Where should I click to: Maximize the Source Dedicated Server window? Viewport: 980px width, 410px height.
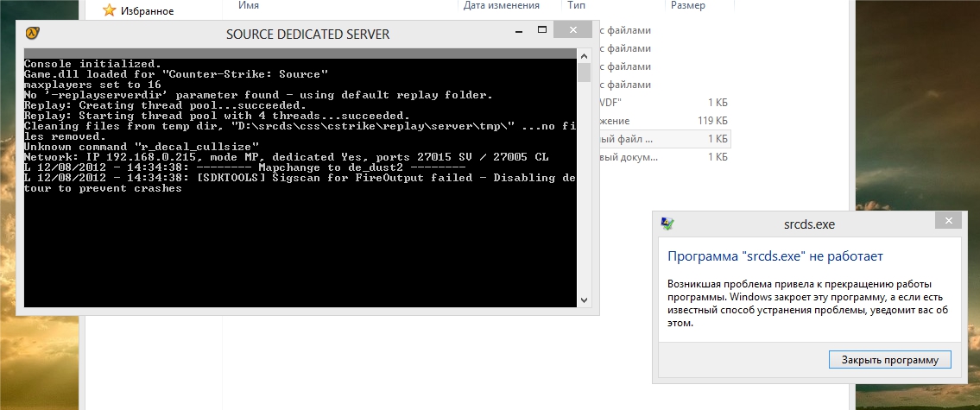tap(542, 30)
